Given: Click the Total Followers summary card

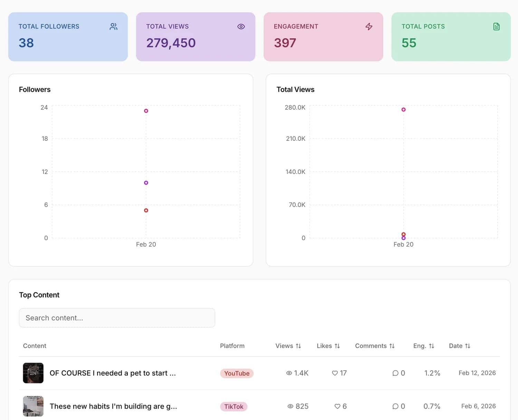Looking at the screenshot, I should tap(68, 37).
